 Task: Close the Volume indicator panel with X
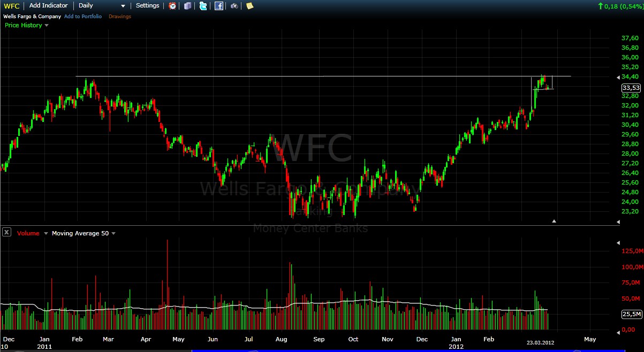click(x=6, y=232)
